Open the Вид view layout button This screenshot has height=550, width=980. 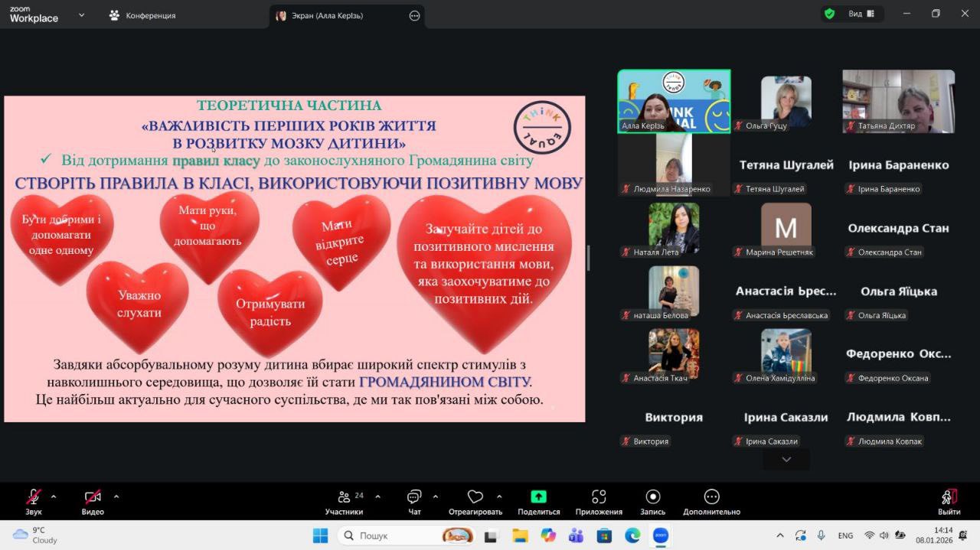[861, 14]
